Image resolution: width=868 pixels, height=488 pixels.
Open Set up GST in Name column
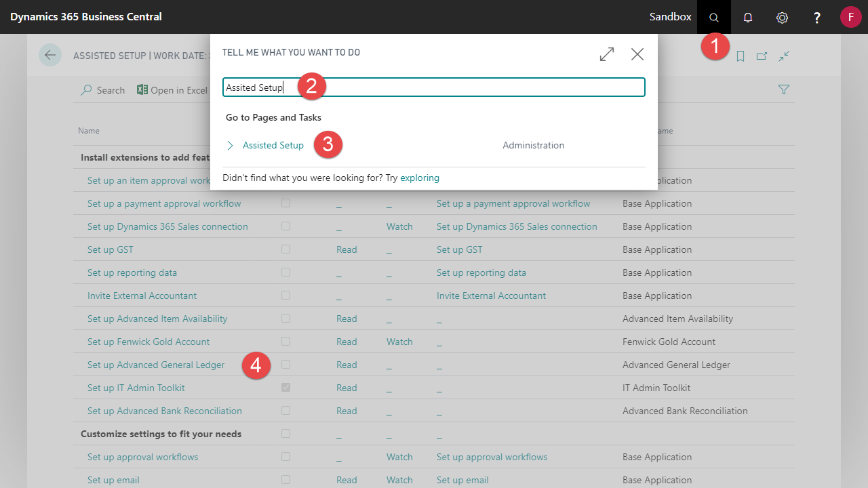point(111,249)
